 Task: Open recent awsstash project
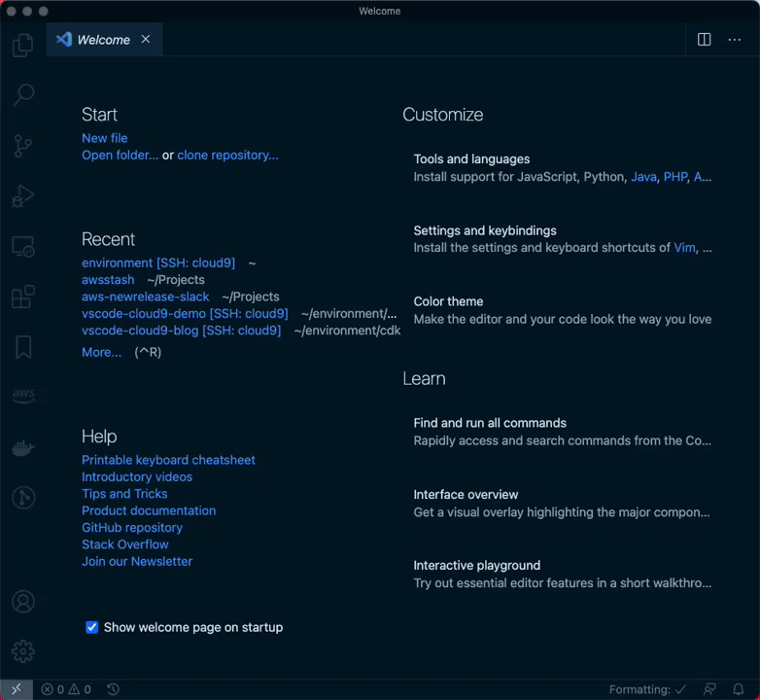pyautogui.click(x=108, y=280)
